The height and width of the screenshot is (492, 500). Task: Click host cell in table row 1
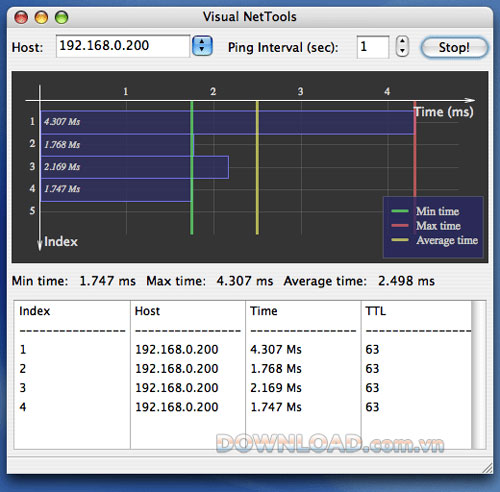point(177,349)
